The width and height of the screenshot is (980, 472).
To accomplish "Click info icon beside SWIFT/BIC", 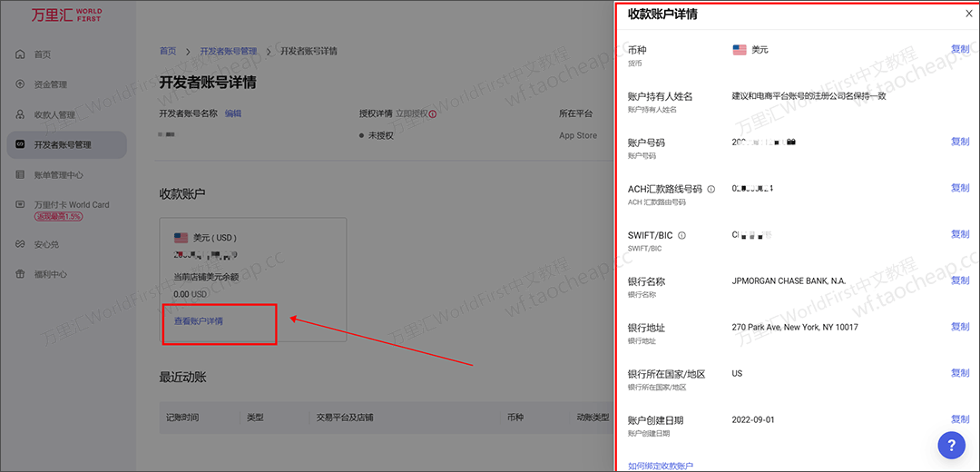I will coord(681,236).
